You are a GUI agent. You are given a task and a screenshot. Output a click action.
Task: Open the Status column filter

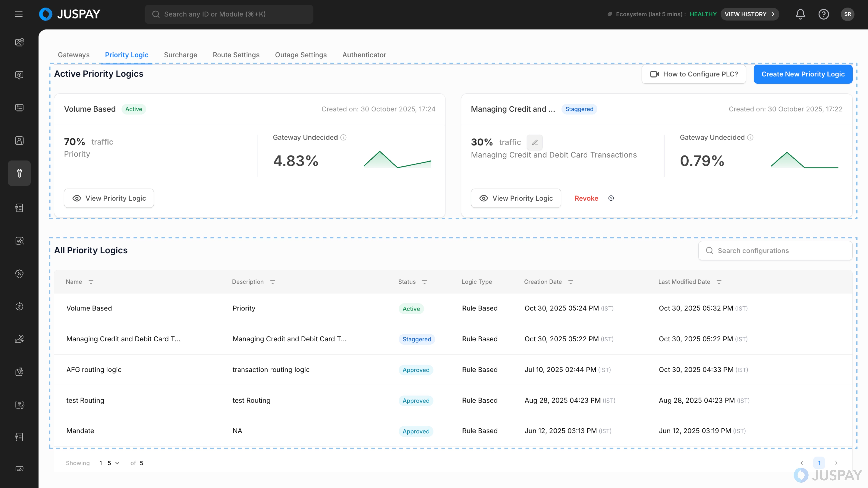[425, 282]
